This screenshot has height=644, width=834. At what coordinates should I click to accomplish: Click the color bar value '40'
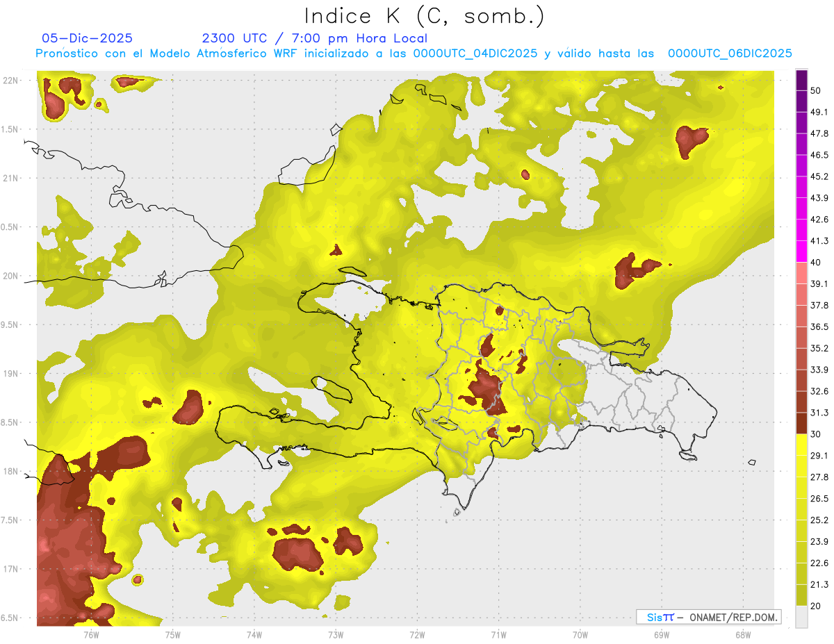(816, 262)
